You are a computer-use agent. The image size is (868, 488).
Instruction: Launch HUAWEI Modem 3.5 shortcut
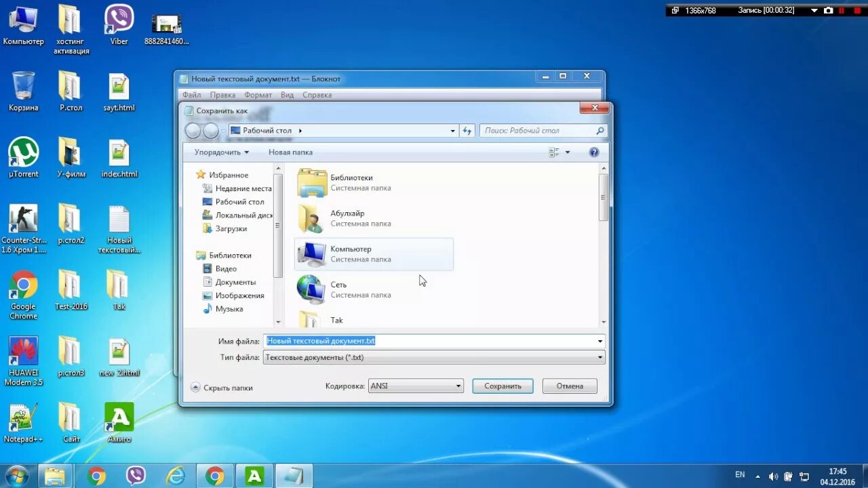coord(23,362)
